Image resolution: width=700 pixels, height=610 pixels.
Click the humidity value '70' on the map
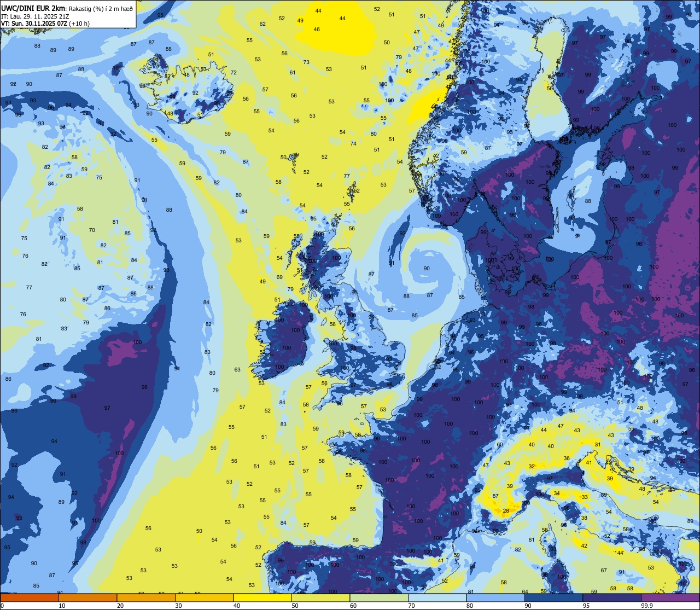click(x=92, y=230)
